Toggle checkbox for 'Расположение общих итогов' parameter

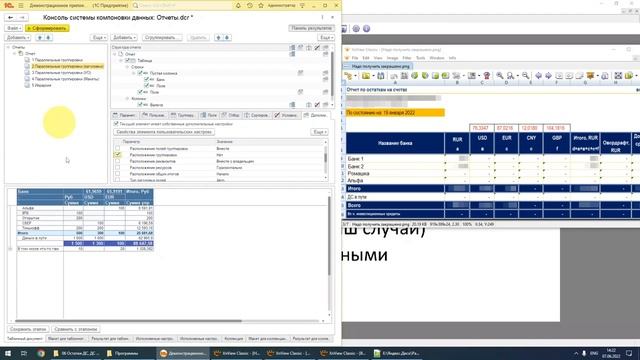(118, 174)
